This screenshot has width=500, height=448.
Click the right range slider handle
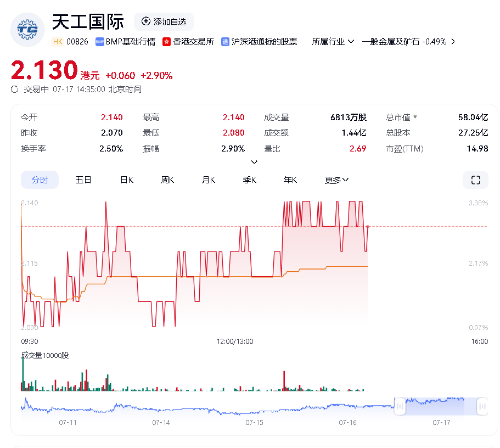[x=482, y=406]
